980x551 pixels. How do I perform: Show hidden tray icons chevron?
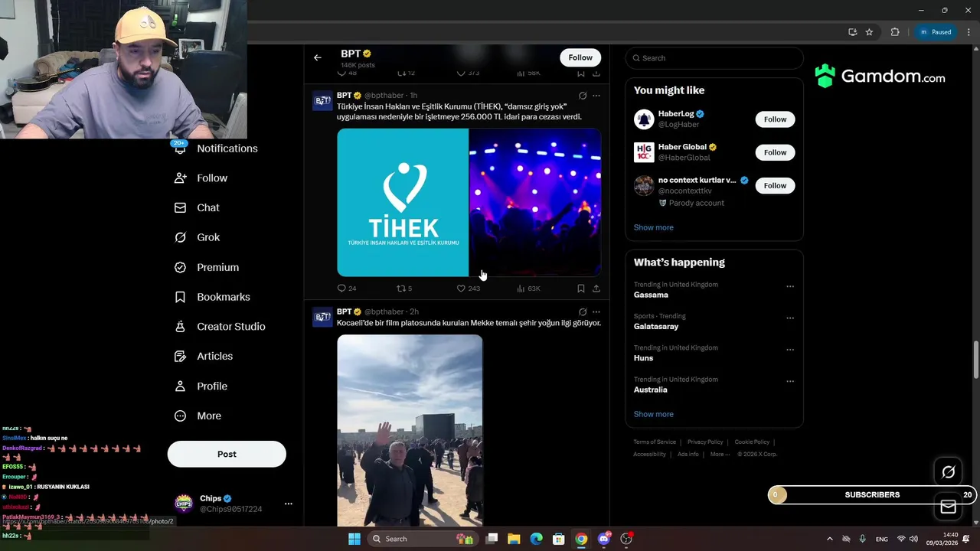(829, 539)
